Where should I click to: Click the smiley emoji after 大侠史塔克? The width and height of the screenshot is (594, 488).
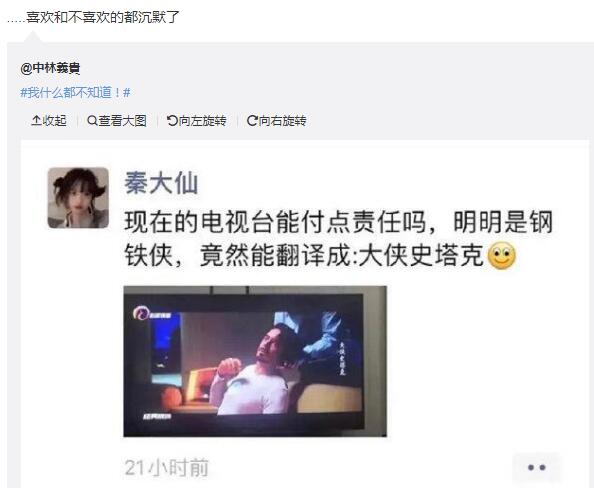502,257
